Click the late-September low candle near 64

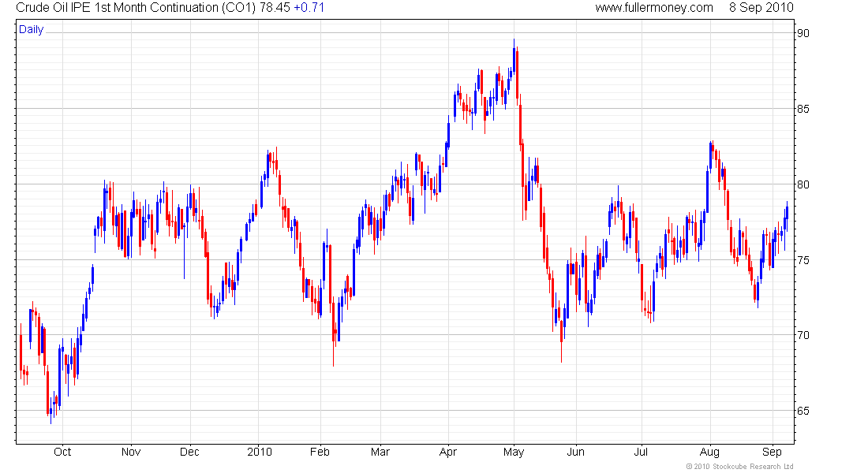(x=51, y=412)
